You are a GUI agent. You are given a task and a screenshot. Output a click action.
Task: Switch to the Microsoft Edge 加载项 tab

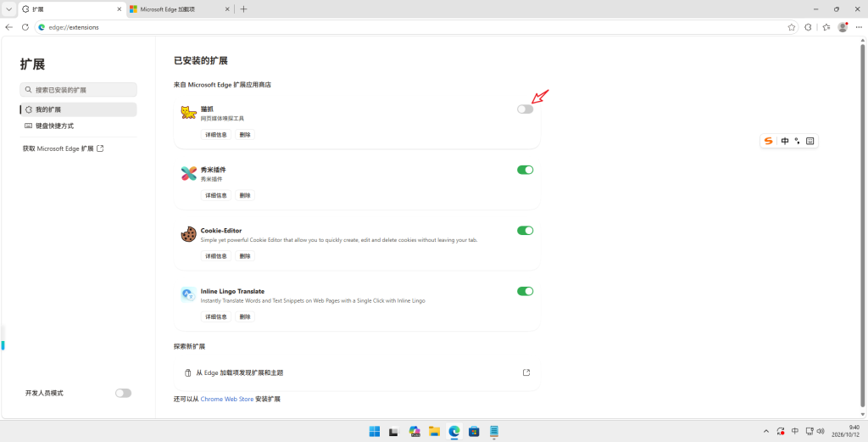[x=180, y=9]
